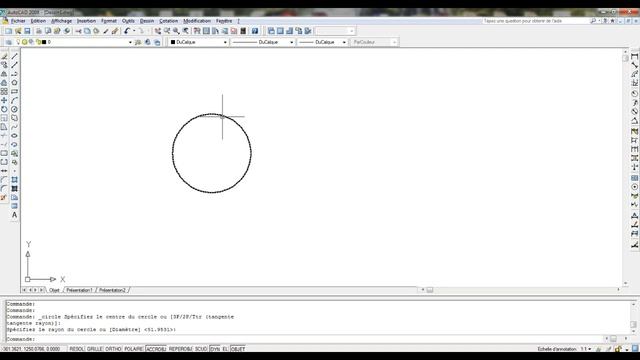Select the Multiline Text A tool
Viewport: 640px width, 360px height.
click(15, 215)
